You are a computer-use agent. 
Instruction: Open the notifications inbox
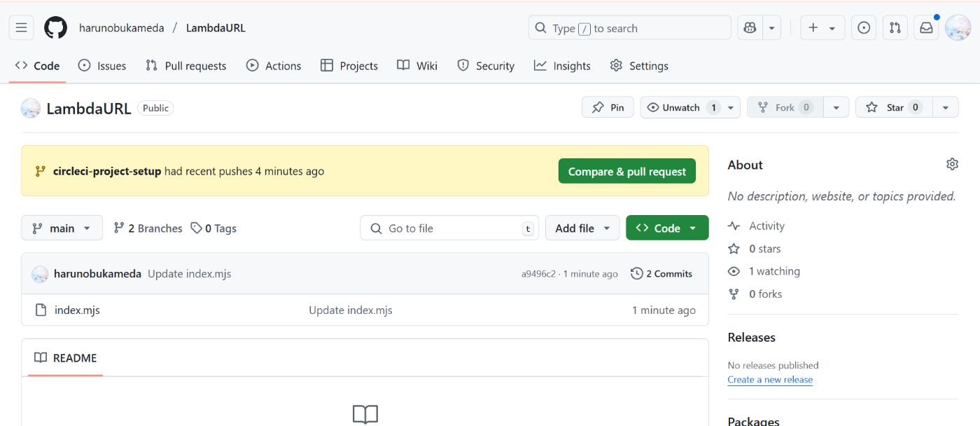pyautogui.click(x=926, y=28)
